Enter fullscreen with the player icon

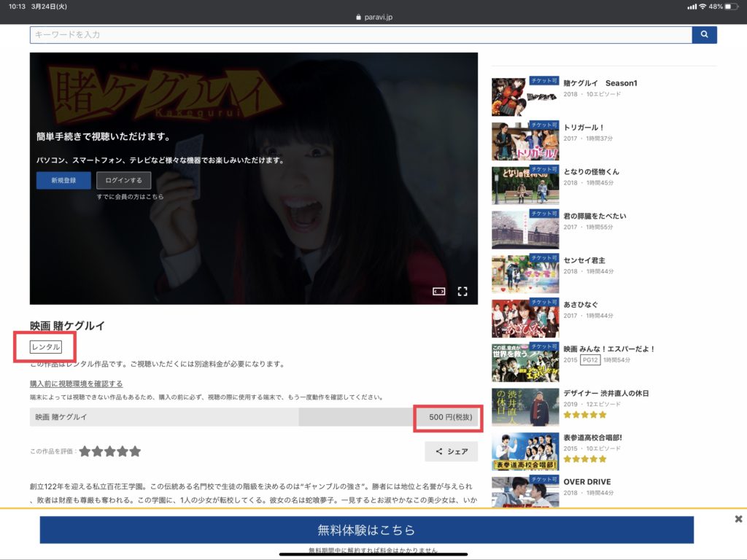(x=462, y=292)
